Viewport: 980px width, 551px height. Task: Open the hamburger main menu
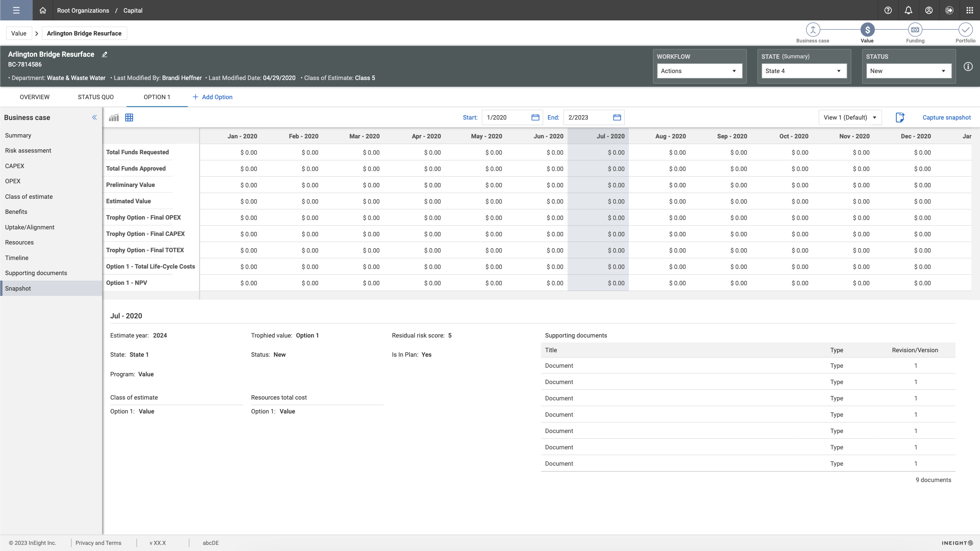[x=16, y=10]
